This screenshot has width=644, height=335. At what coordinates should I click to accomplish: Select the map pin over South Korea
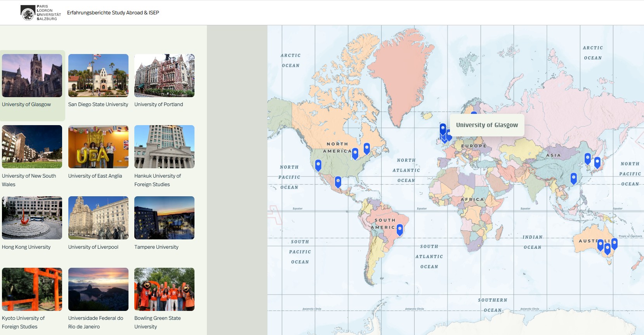tap(588, 158)
